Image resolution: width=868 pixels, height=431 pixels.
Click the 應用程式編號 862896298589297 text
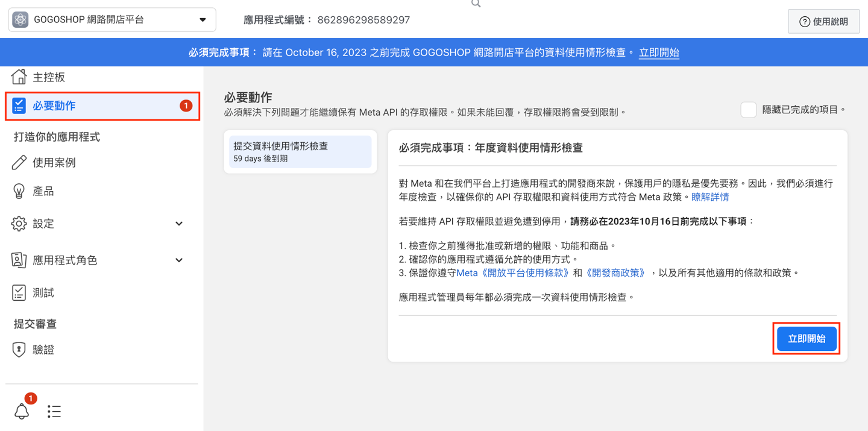click(327, 20)
